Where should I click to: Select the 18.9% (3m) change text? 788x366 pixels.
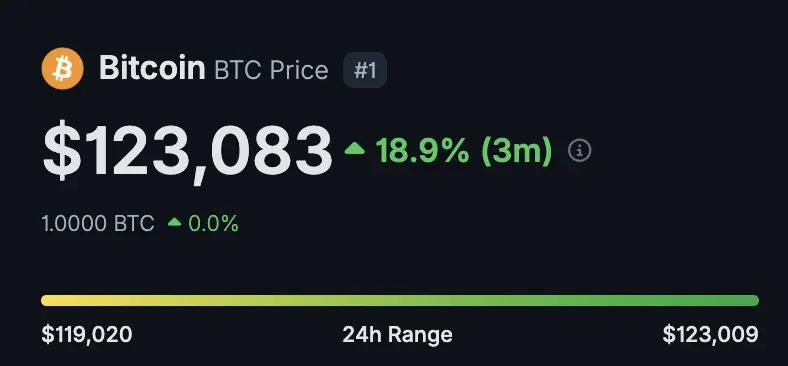(463, 150)
